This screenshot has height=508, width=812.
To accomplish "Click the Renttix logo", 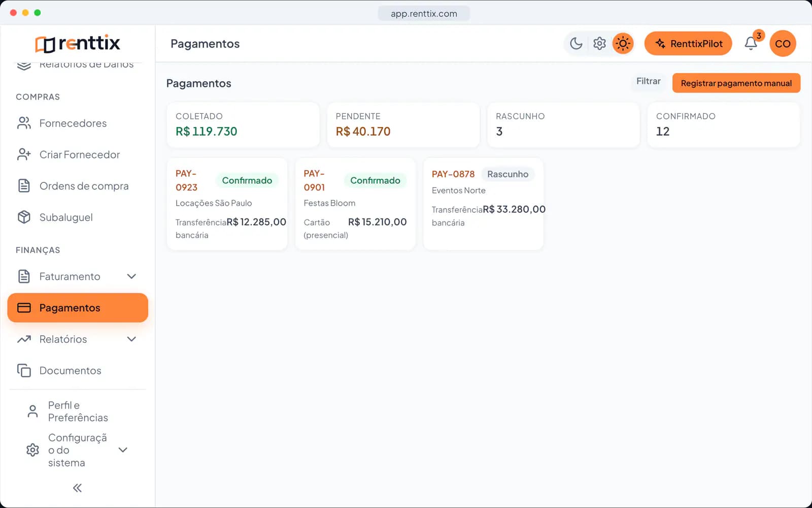I will (77, 44).
